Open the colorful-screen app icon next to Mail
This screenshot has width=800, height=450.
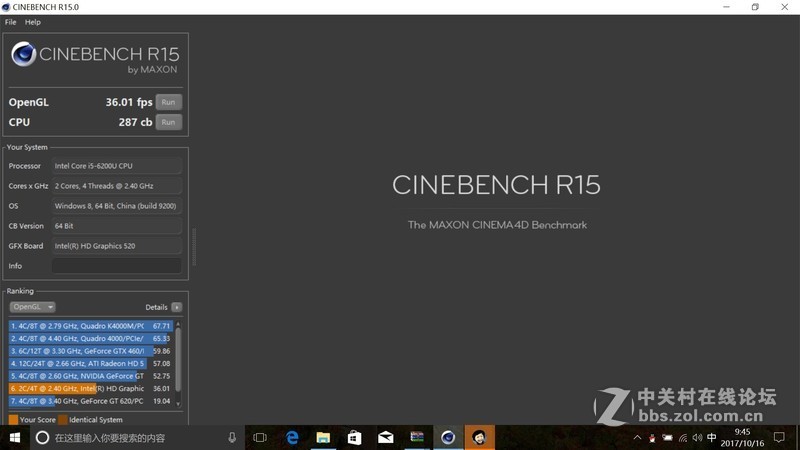(417, 438)
